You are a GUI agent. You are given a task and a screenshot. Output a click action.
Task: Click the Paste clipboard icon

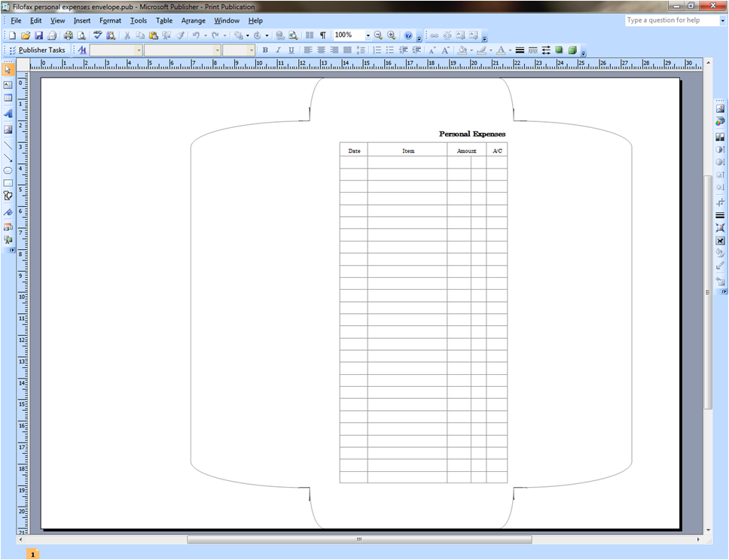154,35
